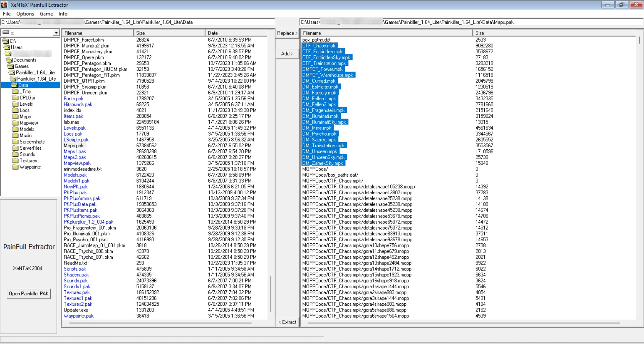The width and height of the screenshot is (644, 344).
Task: Select DM_ZamekSky.mpk in the archive list
Action: (x=323, y=163)
